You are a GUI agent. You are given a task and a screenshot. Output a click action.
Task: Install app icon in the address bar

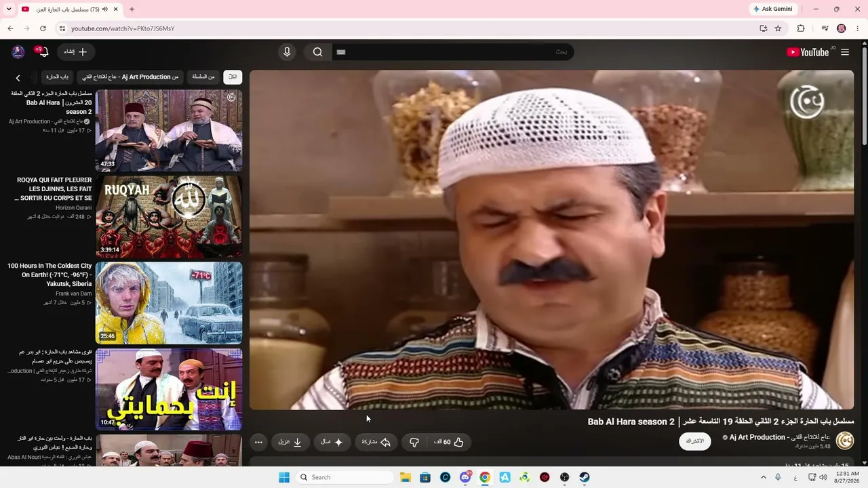click(x=763, y=28)
